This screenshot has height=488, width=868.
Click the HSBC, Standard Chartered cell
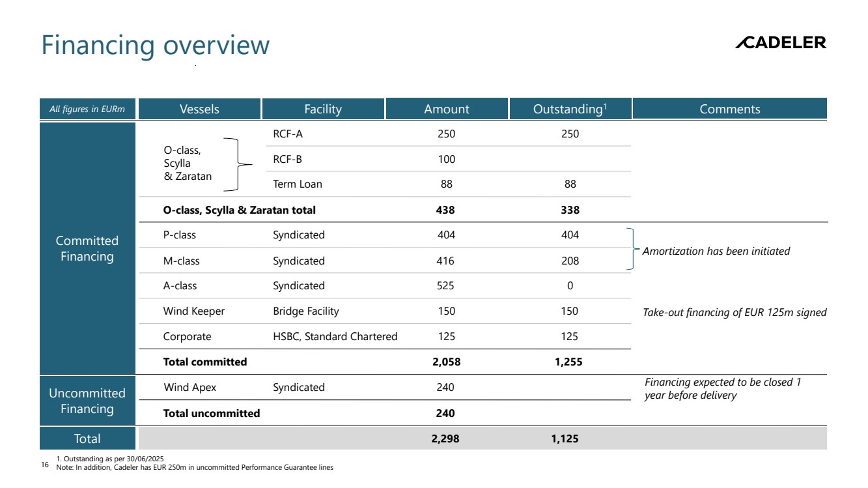click(x=335, y=337)
